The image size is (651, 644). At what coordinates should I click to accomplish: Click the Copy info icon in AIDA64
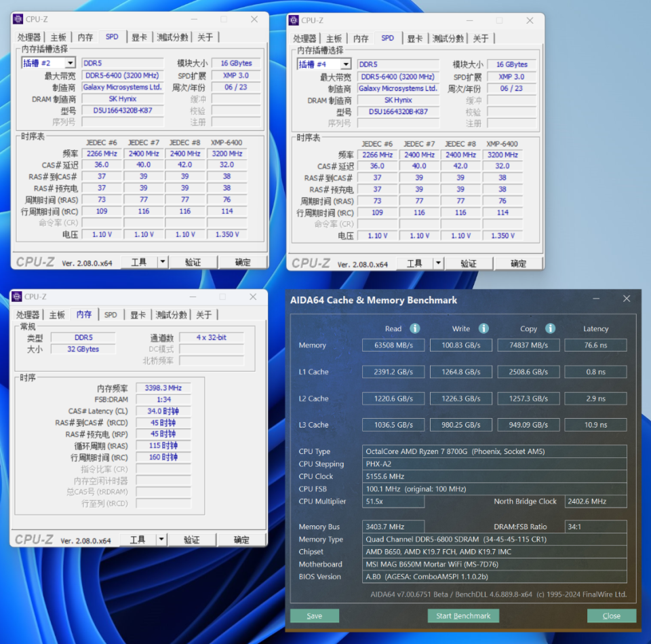pos(550,328)
